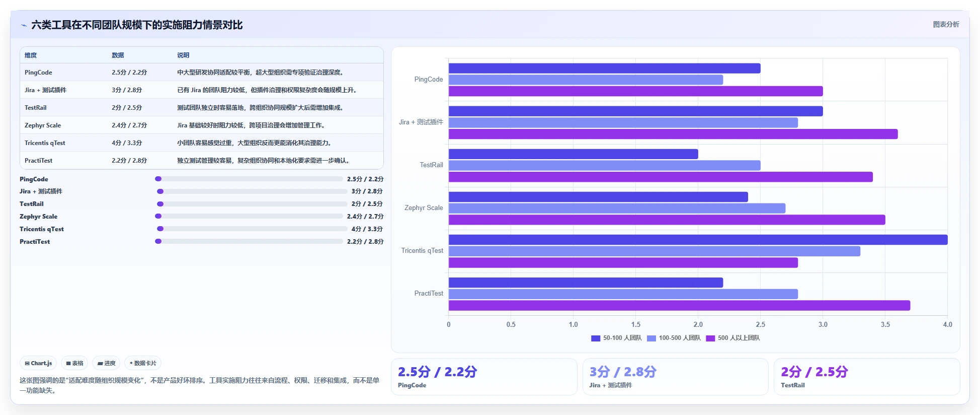This screenshot has height=415, width=980.
Task: Click the PingCode 500 人以上团队 chart bar
Action: pyautogui.click(x=635, y=91)
